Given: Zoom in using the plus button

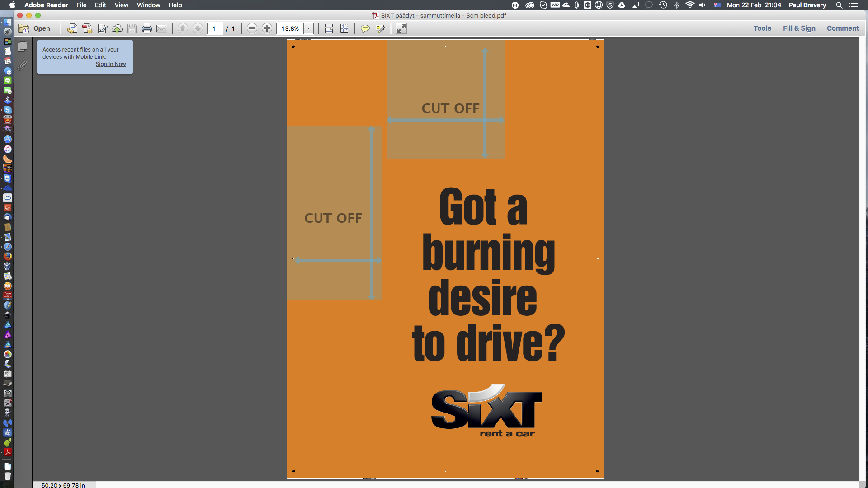Looking at the screenshot, I should [x=267, y=28].
